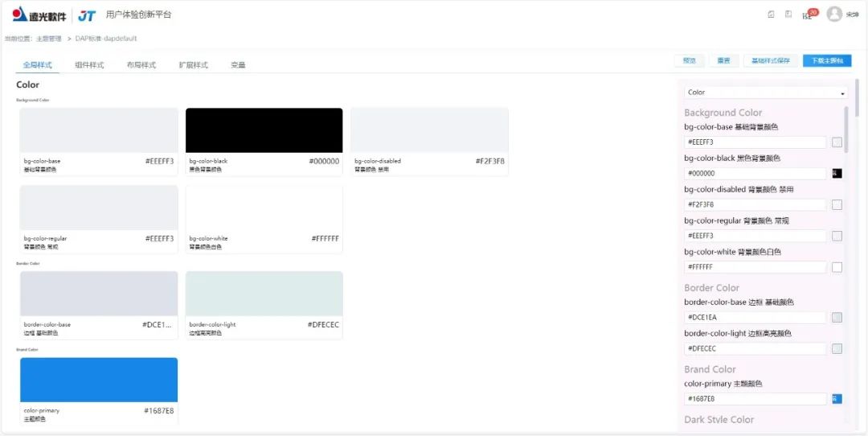Screen dimensions: 868x436
Task: Click the book icon in top header
Action: [788, 14]
